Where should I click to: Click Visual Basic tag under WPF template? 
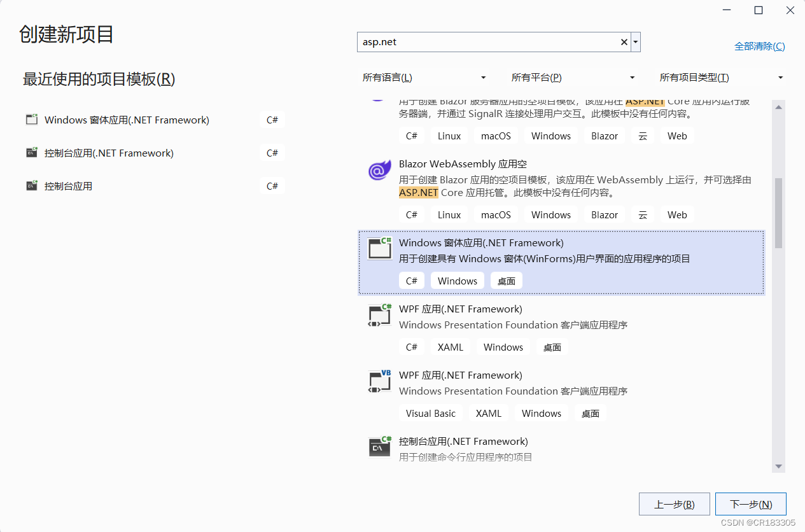[431, 413]
